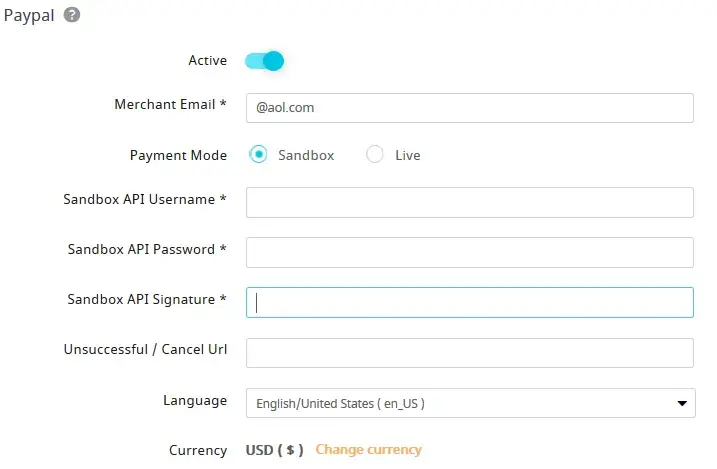This screenshot has width=717, height=469.
Task: Choose the Live payment mode
Action: 375,155
